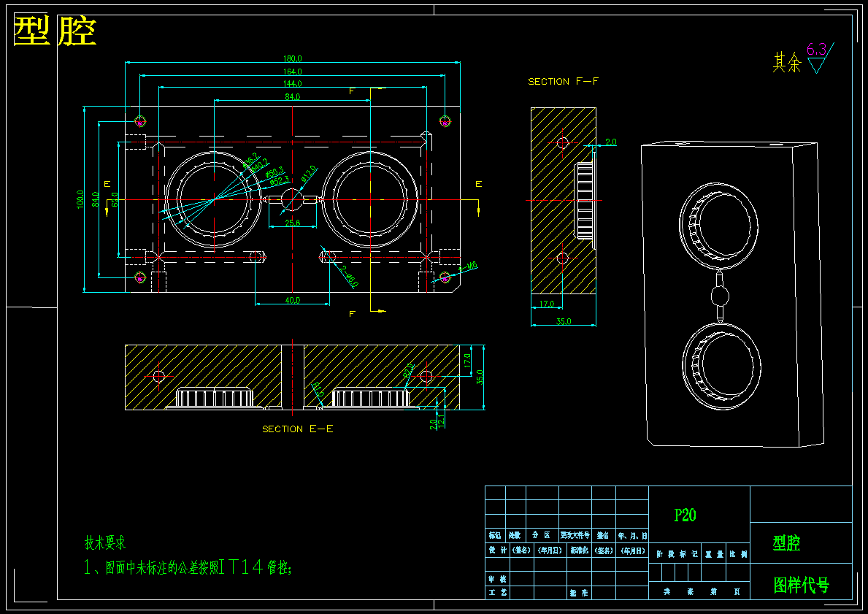Click the 更改文件号 title block cell
The image size is (868, 614).
click(575, 535)
